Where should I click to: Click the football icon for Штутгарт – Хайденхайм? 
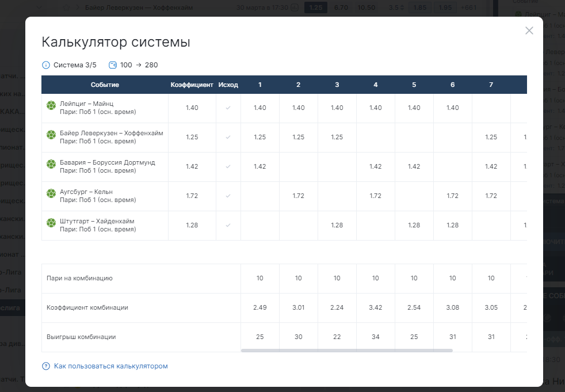(51, 223)
